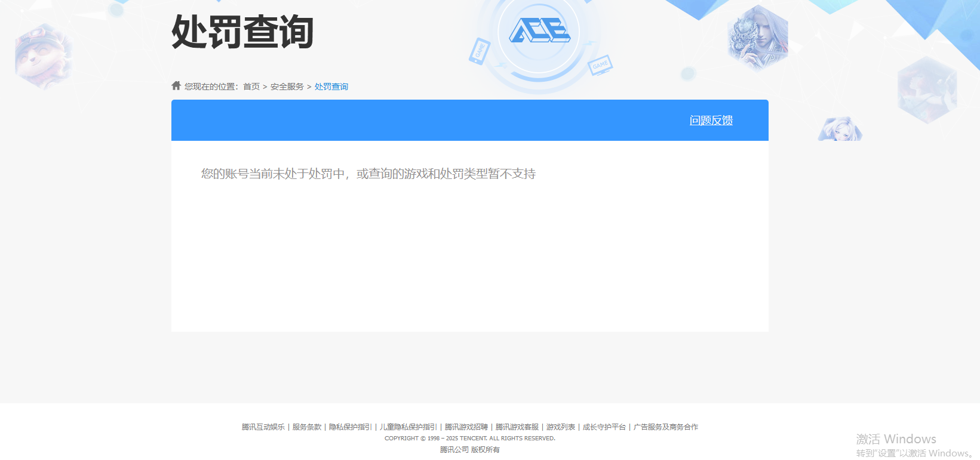Open 腾讯游戏客服 footer link
The image size is (980, 460).
[x=517, y=427]
